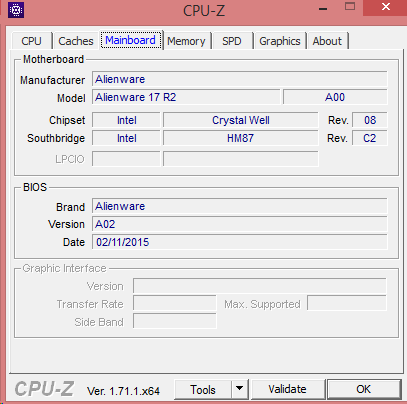Viewport: 407px width, 404px height.
Task: Click the model revision field A00
Action: pyautogui.click(x=335, y=97)
